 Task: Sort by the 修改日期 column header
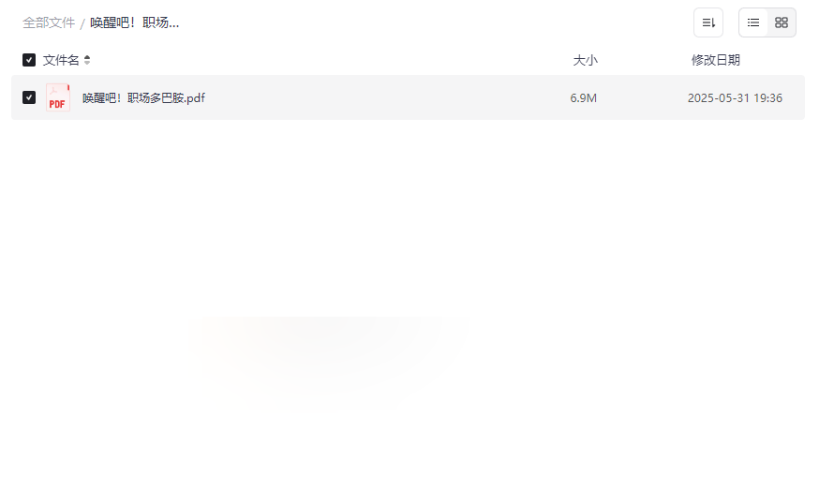click(716, 60)
